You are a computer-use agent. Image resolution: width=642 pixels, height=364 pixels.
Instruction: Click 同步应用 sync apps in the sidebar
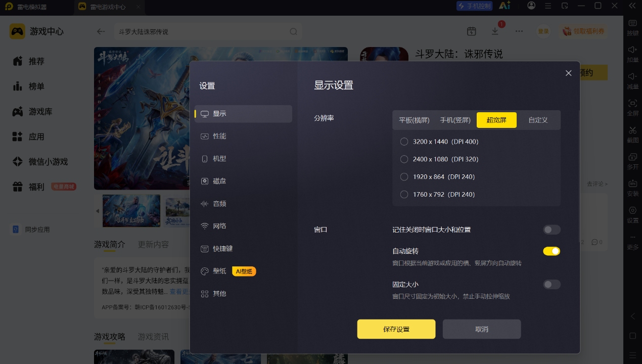[31, 230]
